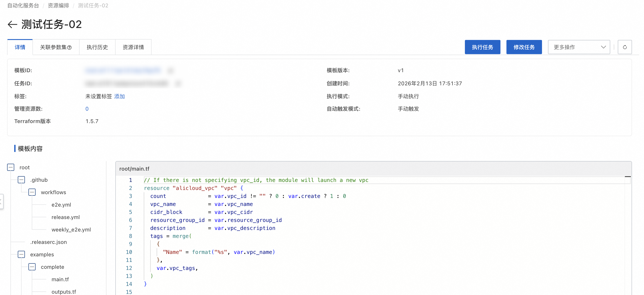The width and height of the screenshot is (644, 295).
Task: Click the .github folder label
Action: pyautogui.click(x=39, y=180)
